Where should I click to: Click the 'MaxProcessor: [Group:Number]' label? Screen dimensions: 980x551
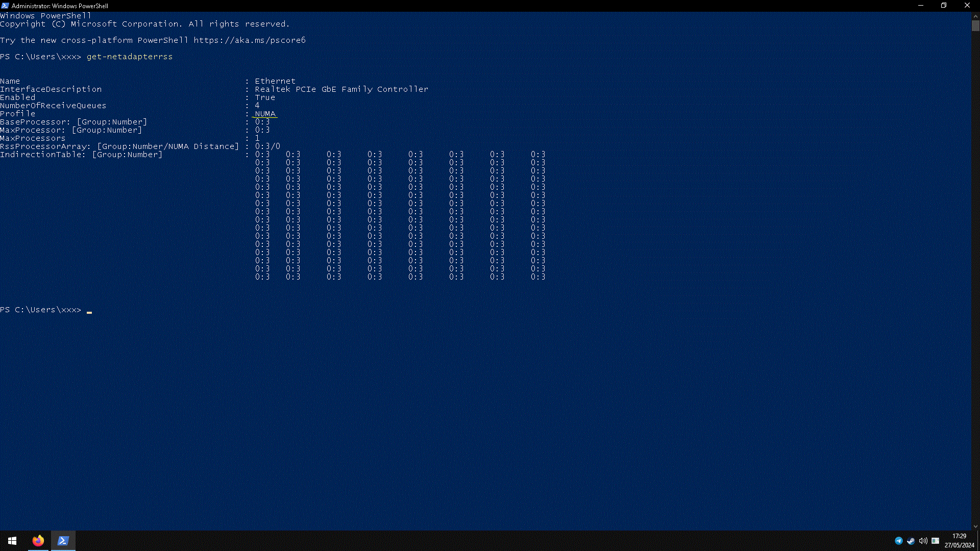(x=71, y=130)
